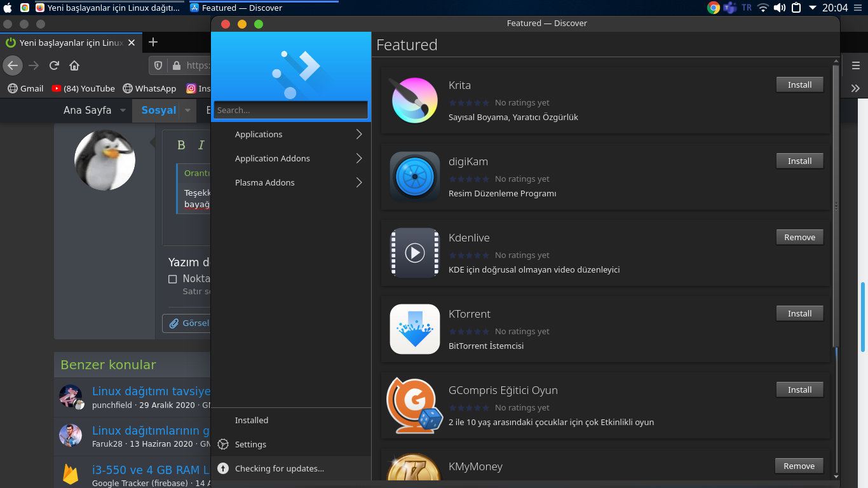This screenshot has width=868, height=488.
Task: Open the Firefox hamburger menu
Action: 856,65
